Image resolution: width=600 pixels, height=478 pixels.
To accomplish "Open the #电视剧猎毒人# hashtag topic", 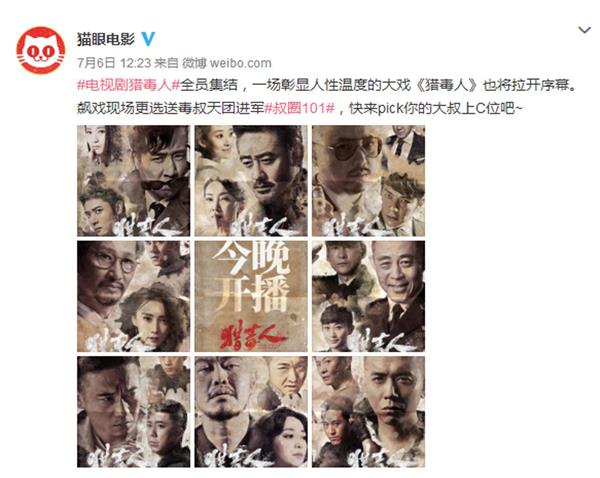I will (x=128, y=85).
